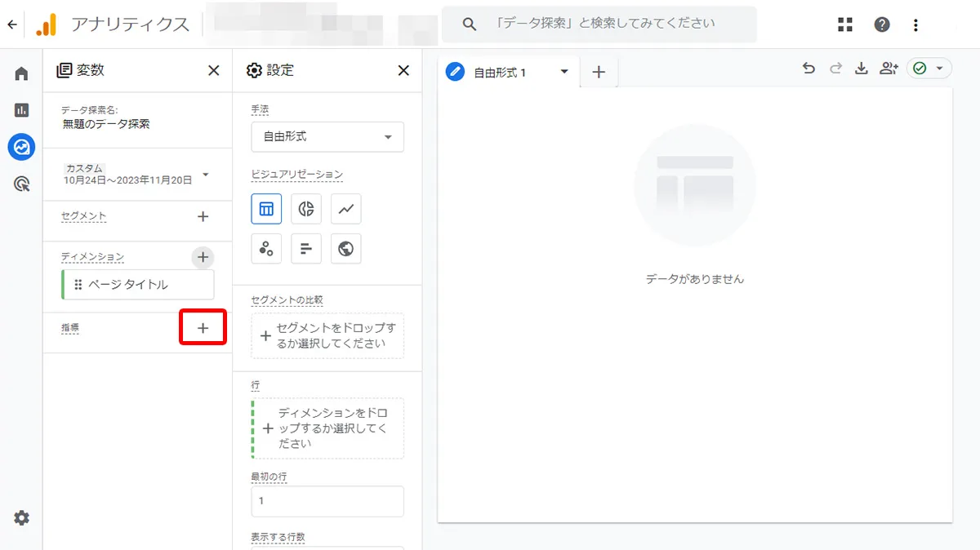Screen dimensions: 980x550
Task: Open the three-dot overflow menu
Action: [x=915, y=24]
